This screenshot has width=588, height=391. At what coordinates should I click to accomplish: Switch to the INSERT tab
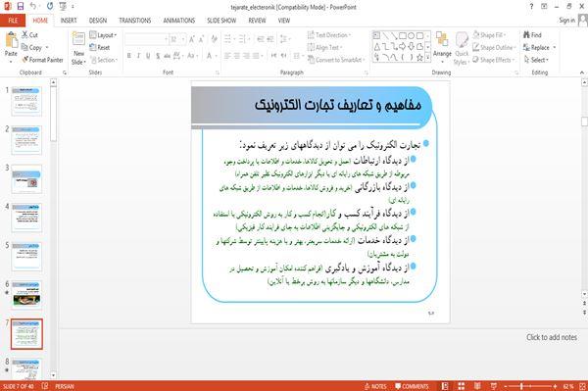69,21
